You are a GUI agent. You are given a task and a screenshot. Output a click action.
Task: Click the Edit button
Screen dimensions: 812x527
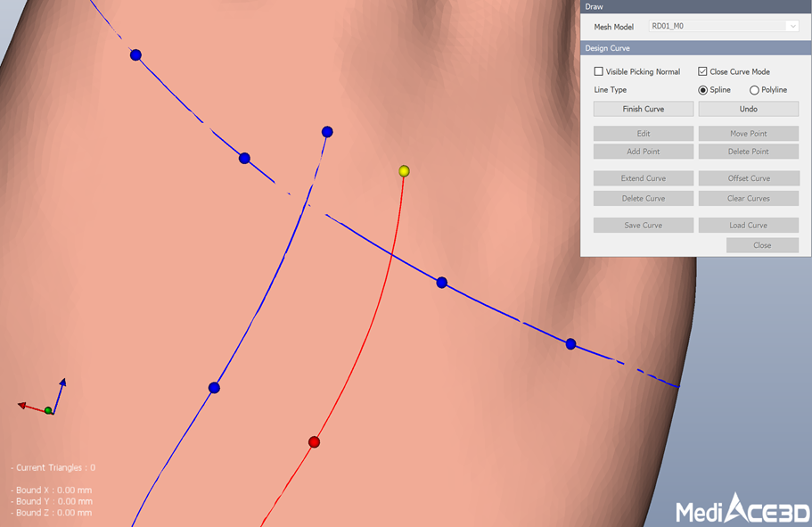click(644, 134)
